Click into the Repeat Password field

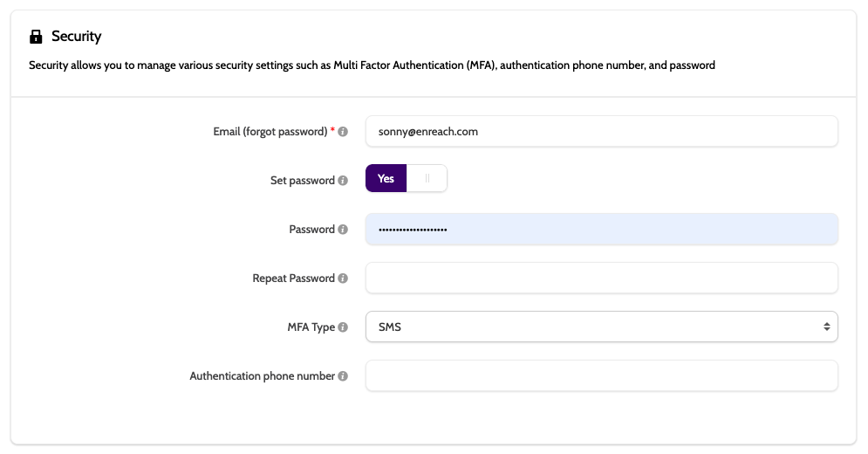pos(602,278)
